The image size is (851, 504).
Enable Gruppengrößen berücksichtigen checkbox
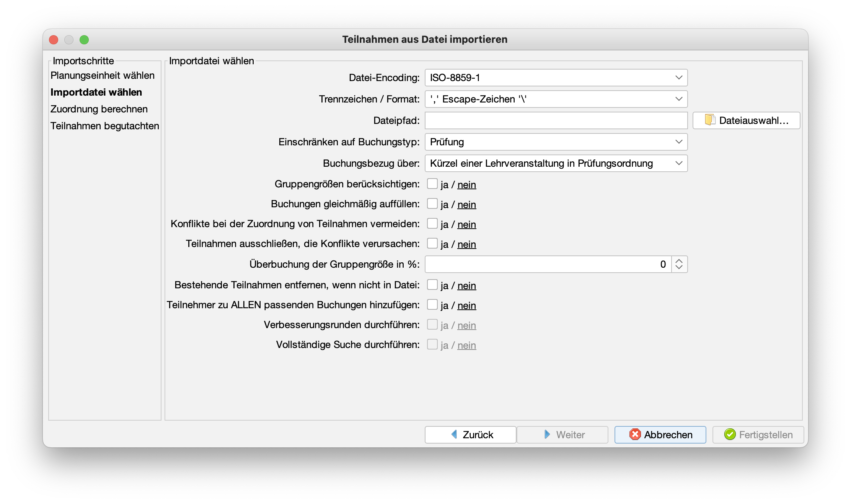(x=432, y=184)
